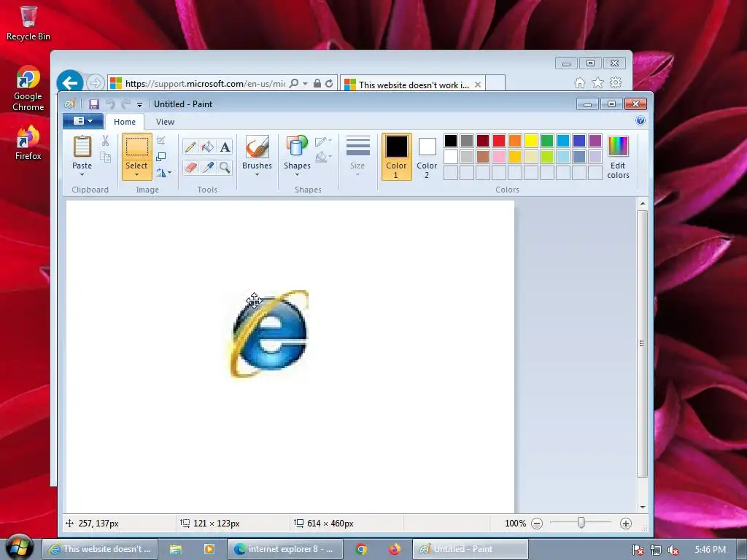The width and height of the screenshot is (747, 560).
Task: Click the Save icon in Paint title bar
Action: [94, 104]
